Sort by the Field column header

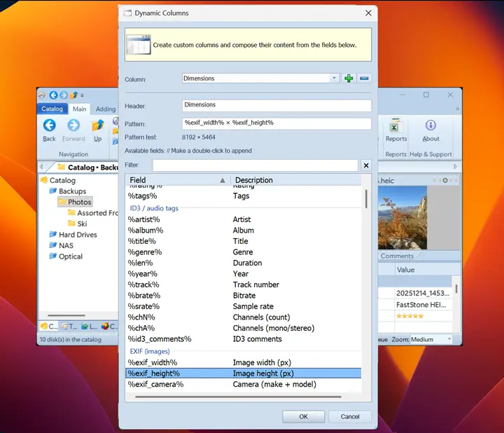click(178, 180)
